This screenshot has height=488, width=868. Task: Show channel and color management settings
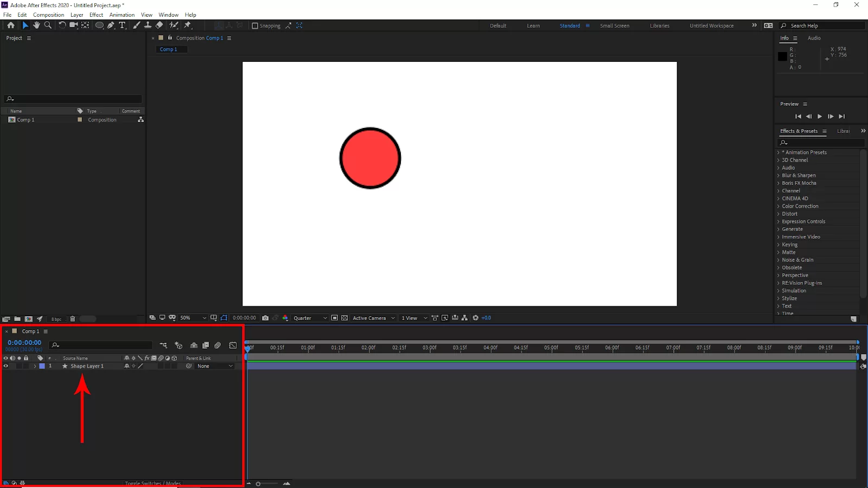[285, 318]
